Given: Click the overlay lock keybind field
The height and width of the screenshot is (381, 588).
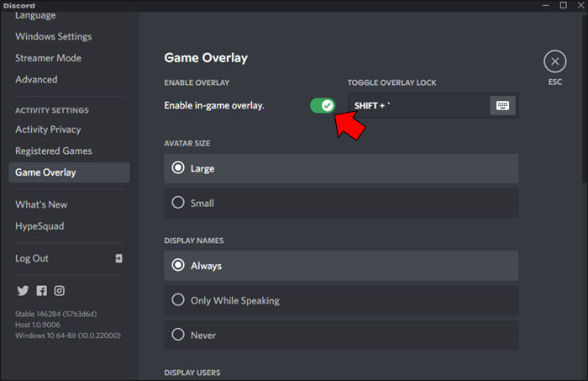Looking at the screenshot, I should (417, 105).
